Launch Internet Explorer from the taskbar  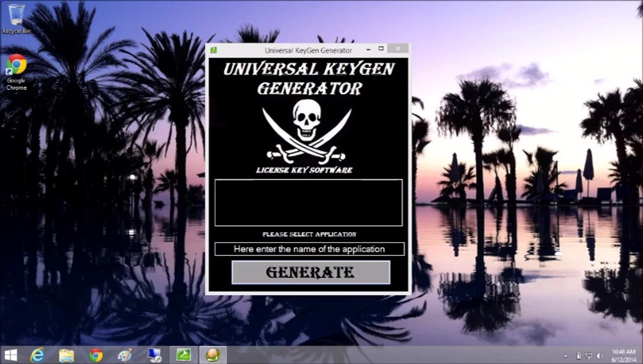(x=37, y=355)
